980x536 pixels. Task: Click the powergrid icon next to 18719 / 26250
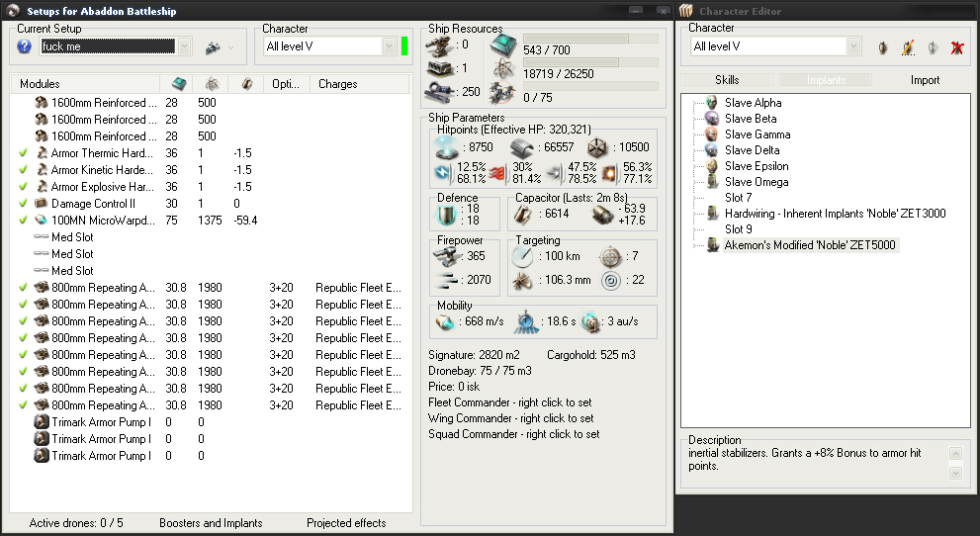coord(503,68)
